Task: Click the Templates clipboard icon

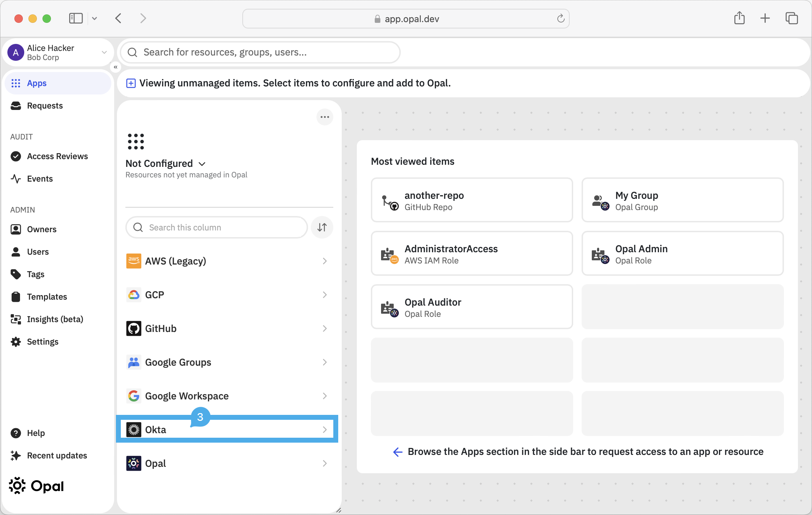Action: click(16, 297)
